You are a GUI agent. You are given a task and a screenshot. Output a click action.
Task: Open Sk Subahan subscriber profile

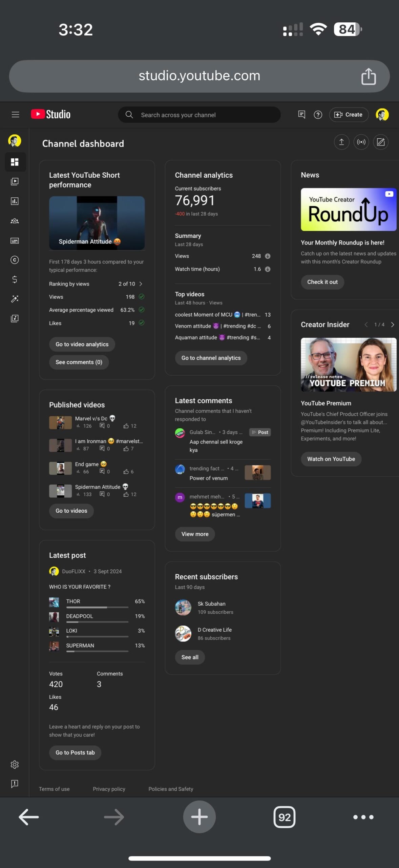tap(205, 608)
